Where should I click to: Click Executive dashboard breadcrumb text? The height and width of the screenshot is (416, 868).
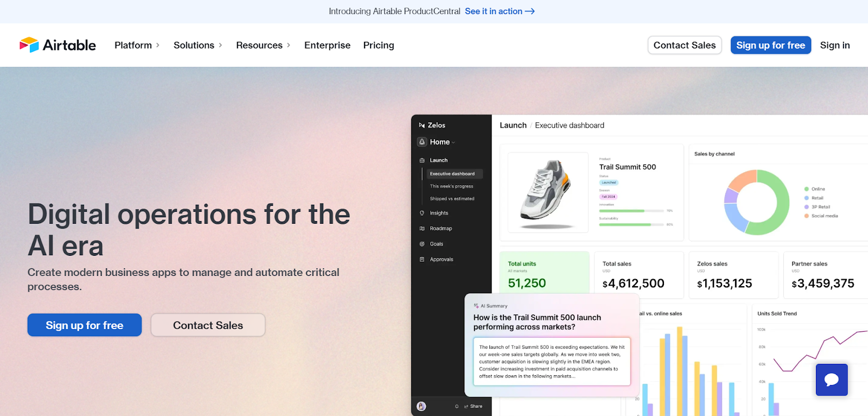[570, 125]
